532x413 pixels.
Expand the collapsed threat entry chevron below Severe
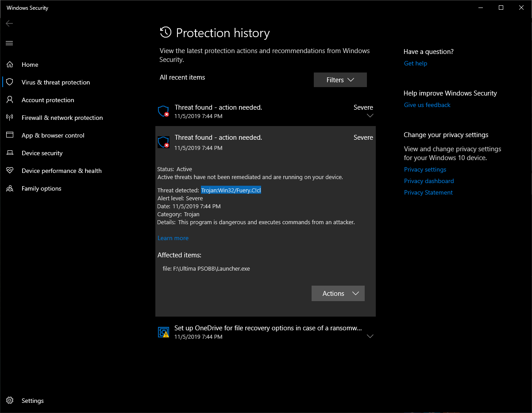[370, 116]
